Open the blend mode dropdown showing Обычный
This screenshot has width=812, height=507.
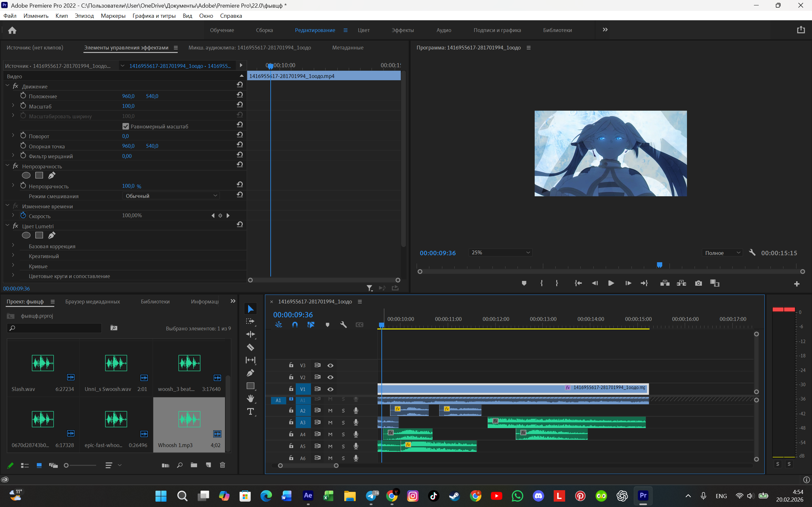click(171, 196)
